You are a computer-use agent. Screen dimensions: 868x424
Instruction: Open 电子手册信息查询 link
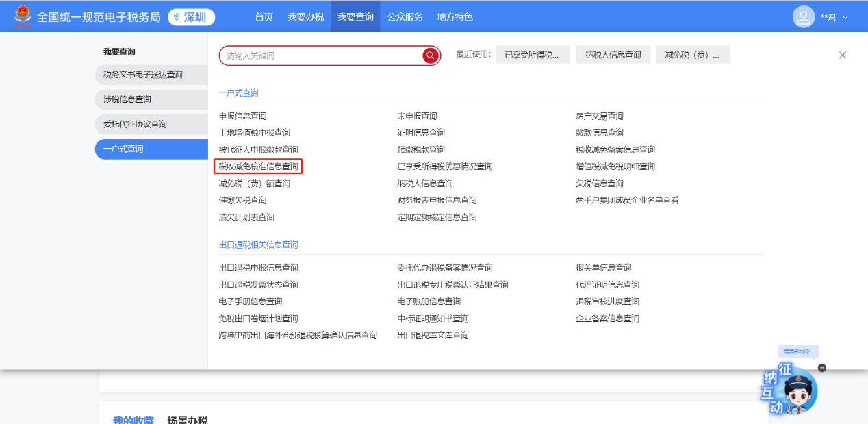[x=251, y=301]
